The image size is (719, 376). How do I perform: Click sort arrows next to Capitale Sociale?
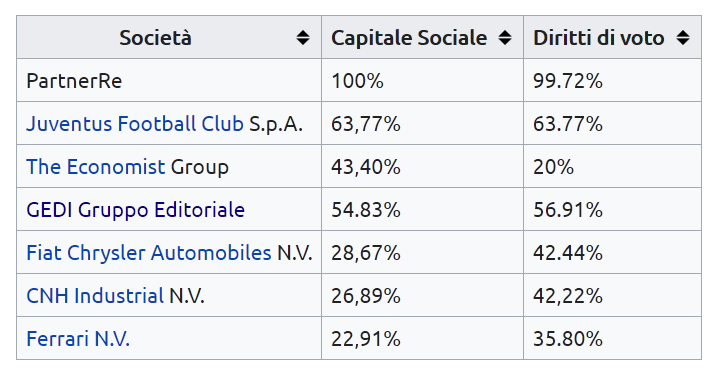coord(505,38)
